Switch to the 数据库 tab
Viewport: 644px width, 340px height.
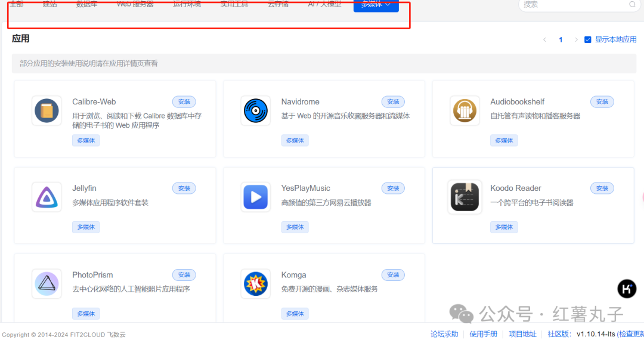tap(86, 4)
